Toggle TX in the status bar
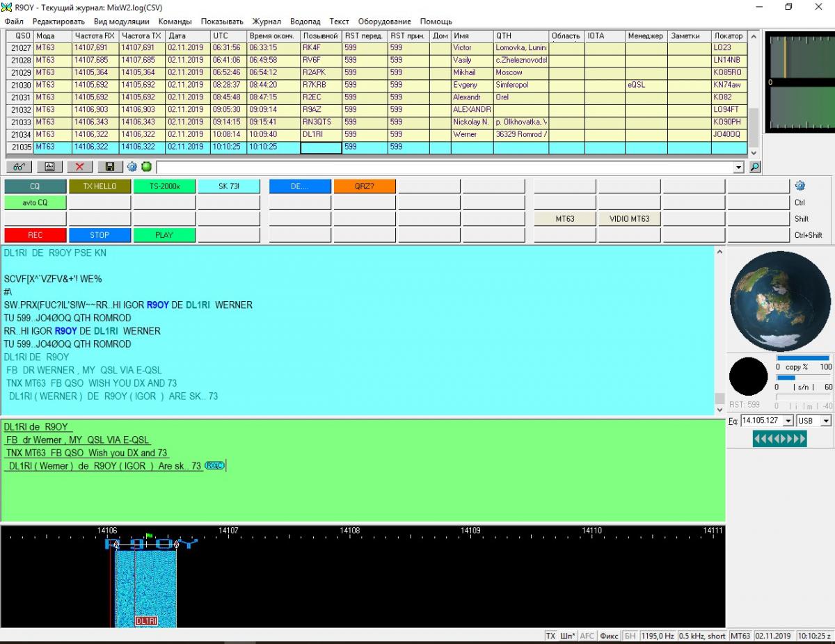 coord(550,636)
